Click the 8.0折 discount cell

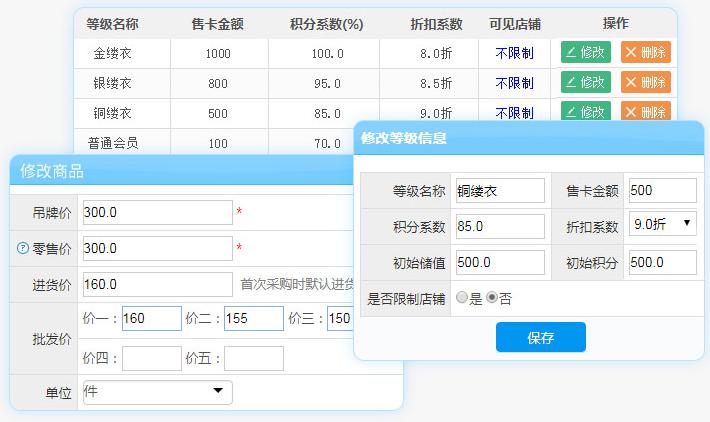pyautogui.click(x=436, y=54)
